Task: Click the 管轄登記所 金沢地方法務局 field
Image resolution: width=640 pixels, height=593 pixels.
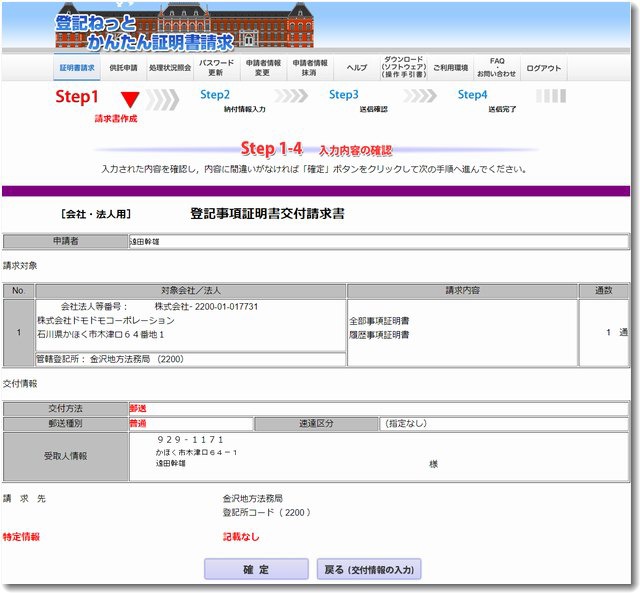Action: pyautogui.click(x=190, y=358)
